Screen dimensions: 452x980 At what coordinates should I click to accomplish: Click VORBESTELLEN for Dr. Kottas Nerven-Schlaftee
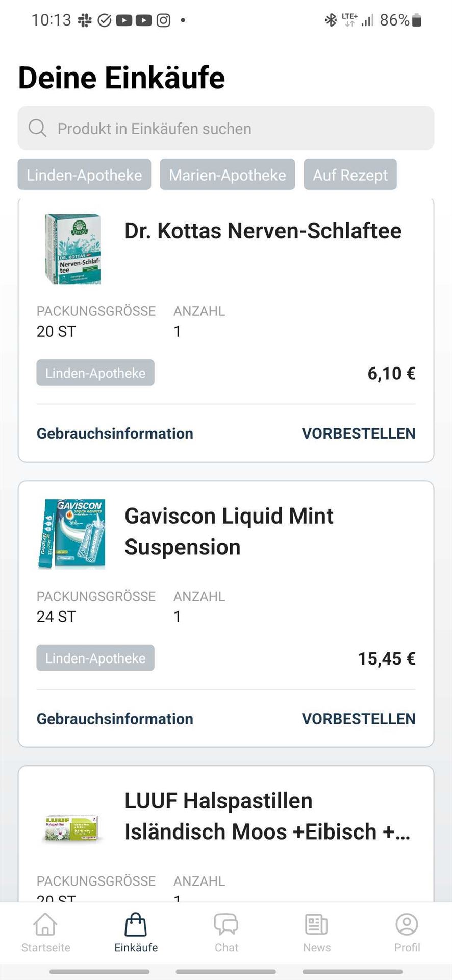359,433
